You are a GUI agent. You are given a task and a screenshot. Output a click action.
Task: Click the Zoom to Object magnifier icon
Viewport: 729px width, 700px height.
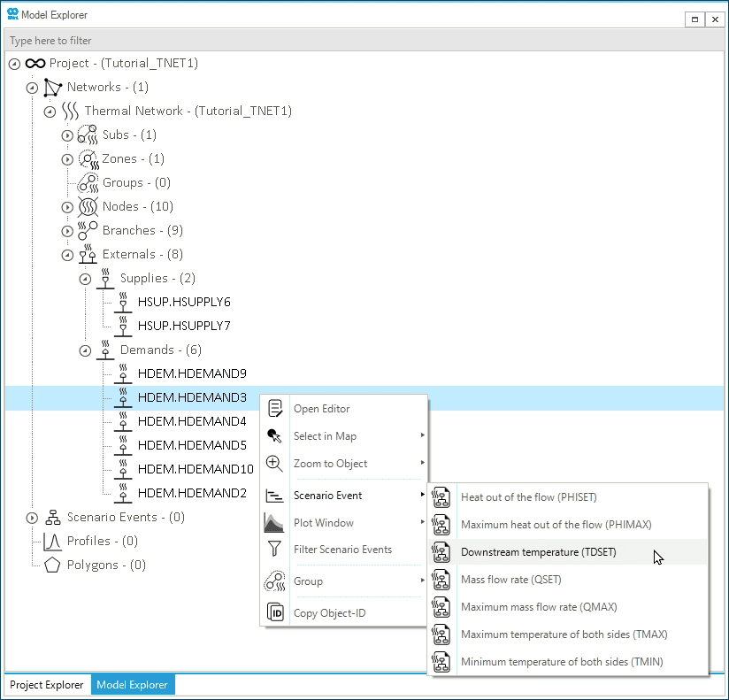tap(275, 464)
